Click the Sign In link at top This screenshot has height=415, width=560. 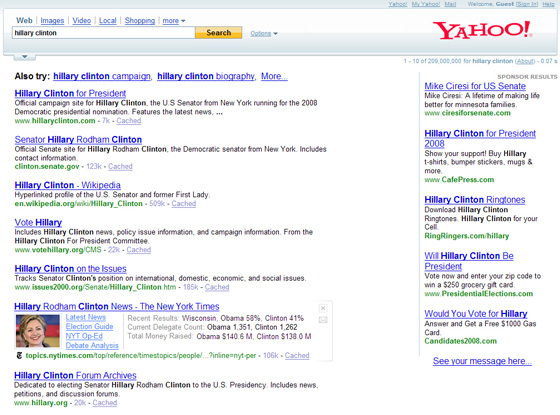click(527, 4)
